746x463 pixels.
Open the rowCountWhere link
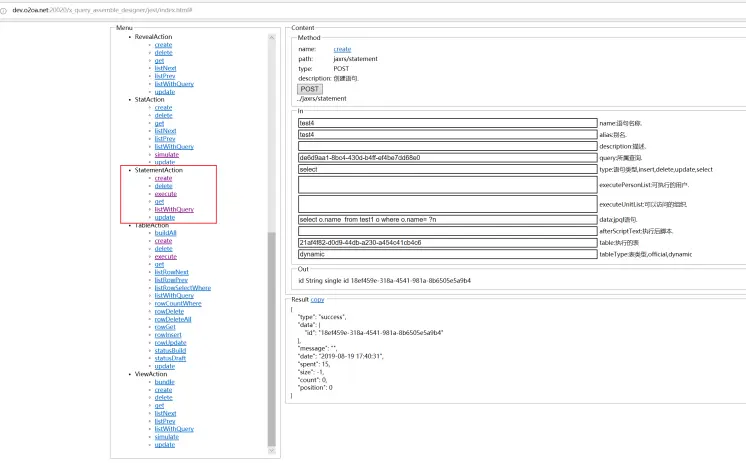178,304
